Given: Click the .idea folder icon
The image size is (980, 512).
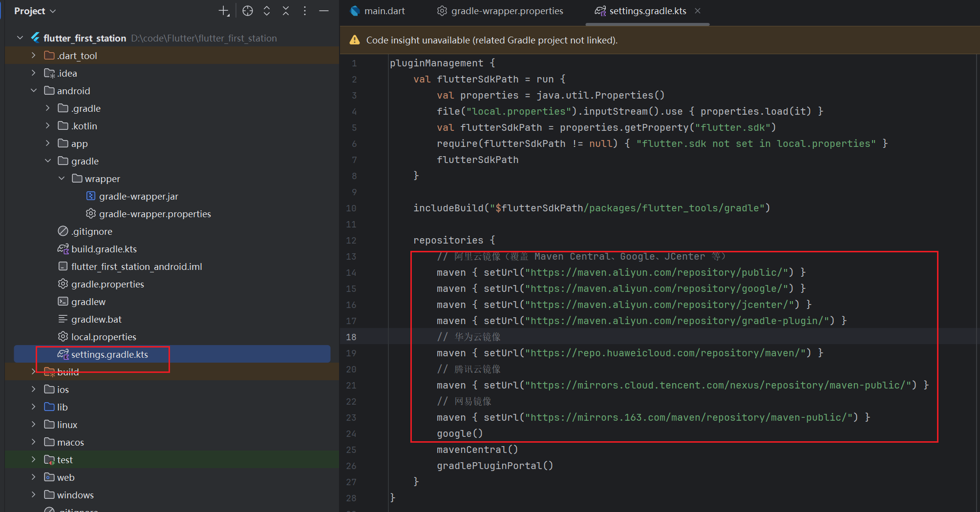Looking at the screenshot, I should click(49, 73).
